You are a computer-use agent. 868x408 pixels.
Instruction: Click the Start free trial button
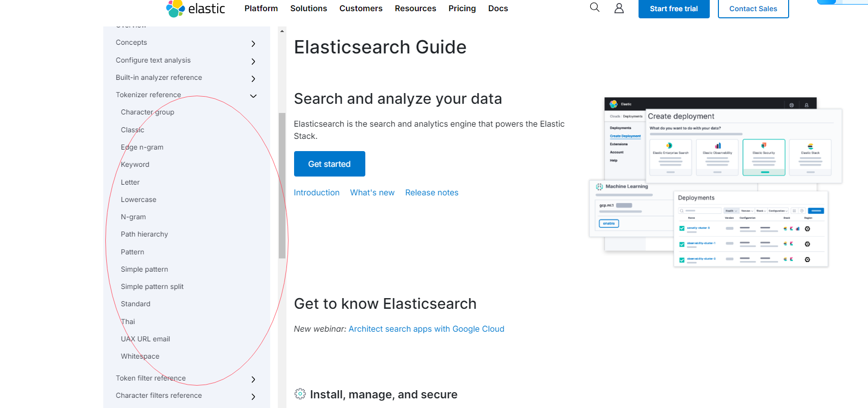point(674,9)
